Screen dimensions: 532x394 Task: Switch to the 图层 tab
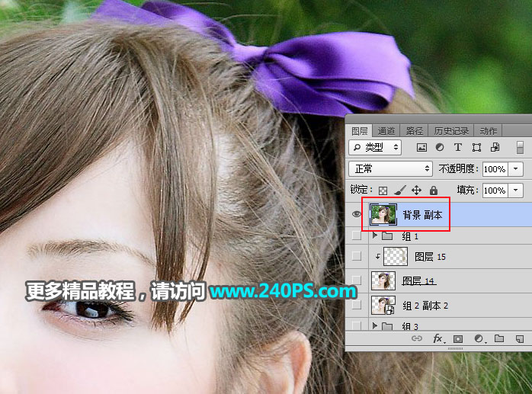point(359,131)
